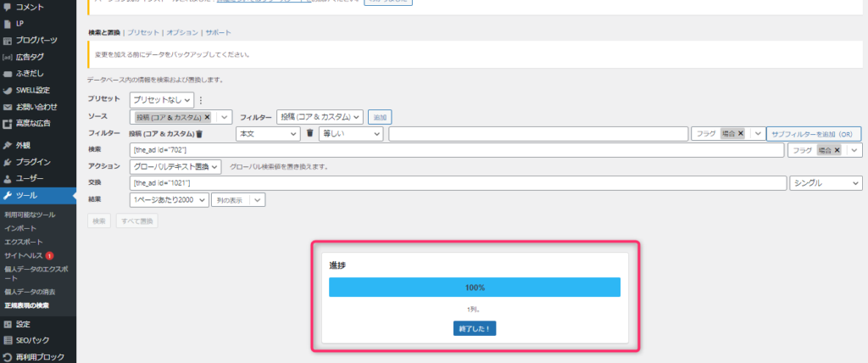Click the 100% progress bar
The height and width of the screenshot is (363, 868).
click(475, 287)
